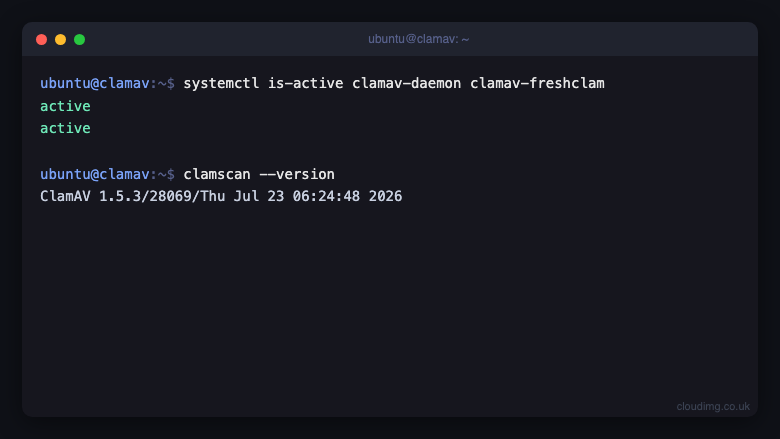This screenshot has width=780, height=439.
Task: Click the window title ubuntu@clamav: ~
Action: tap(418, 39)
